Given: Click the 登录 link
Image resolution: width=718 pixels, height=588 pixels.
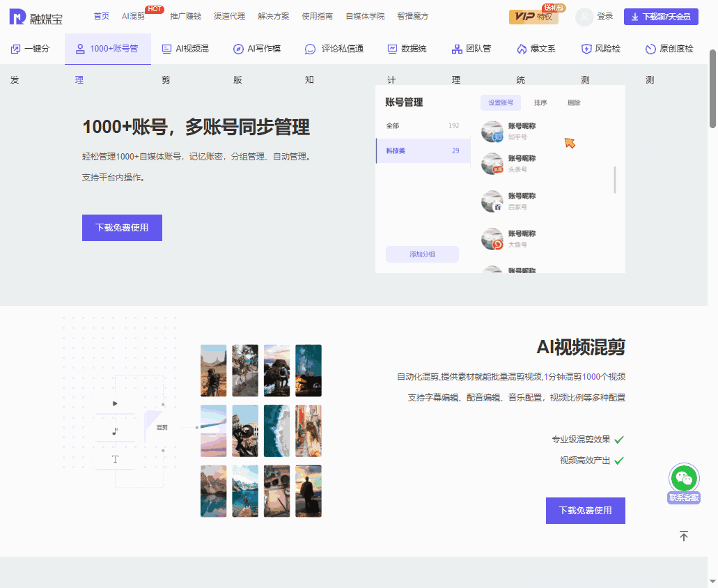Looking at the screenshot, I should tap(605, 17).
